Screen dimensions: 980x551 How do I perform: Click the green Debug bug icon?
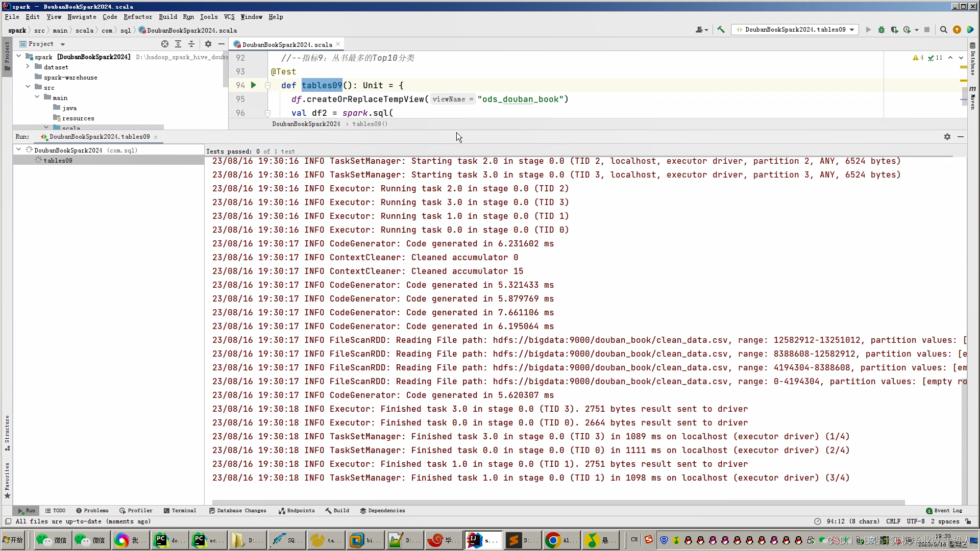881,30
